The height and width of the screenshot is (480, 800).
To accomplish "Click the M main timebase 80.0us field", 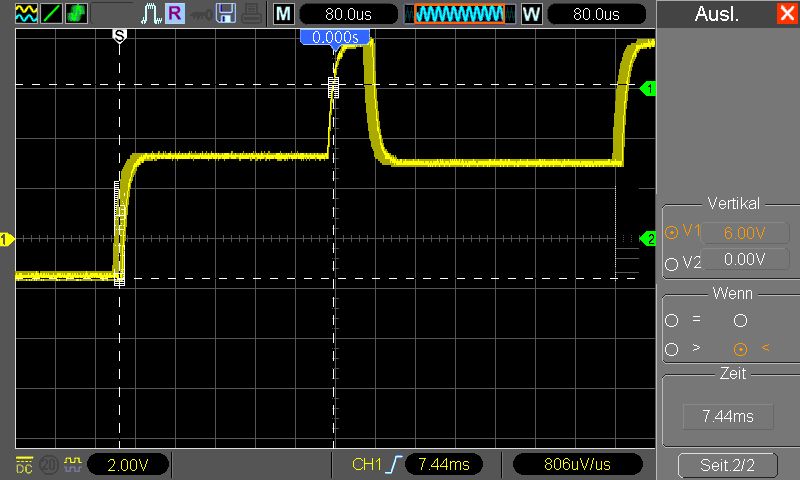I will pos(348,14).
